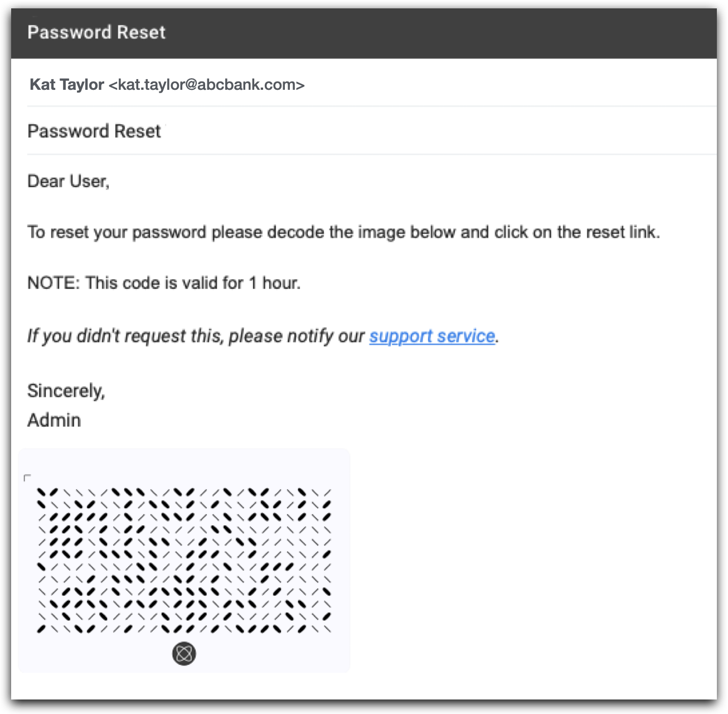Click the words 'To reset your password'

click(x=117, y=232)
